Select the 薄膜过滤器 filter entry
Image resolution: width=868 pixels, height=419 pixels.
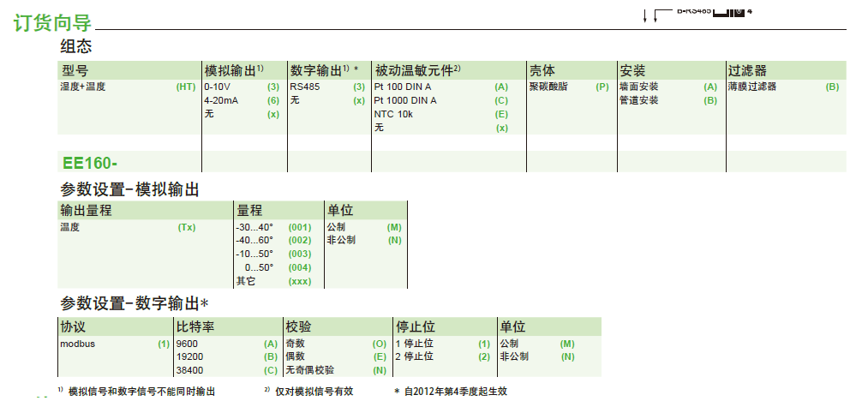[x=752, y=87]
